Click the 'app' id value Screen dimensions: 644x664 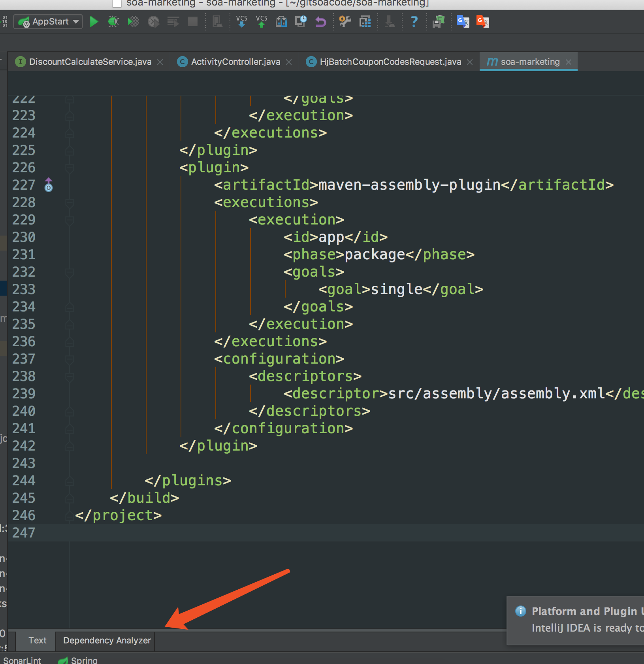(331, 237)
